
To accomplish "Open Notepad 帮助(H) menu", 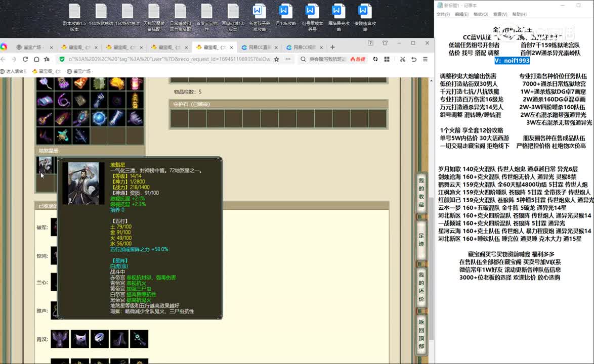I will tap(519, 14).
